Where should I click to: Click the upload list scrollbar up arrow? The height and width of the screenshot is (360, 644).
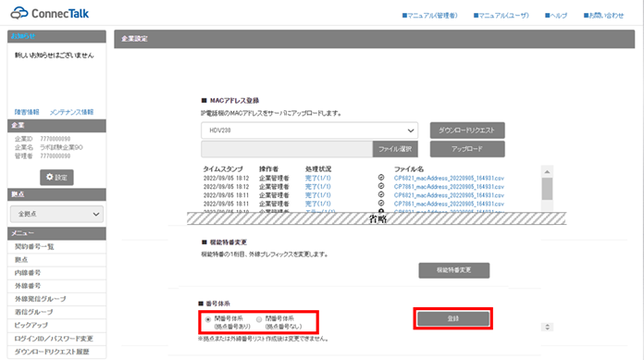coord(547,171)
